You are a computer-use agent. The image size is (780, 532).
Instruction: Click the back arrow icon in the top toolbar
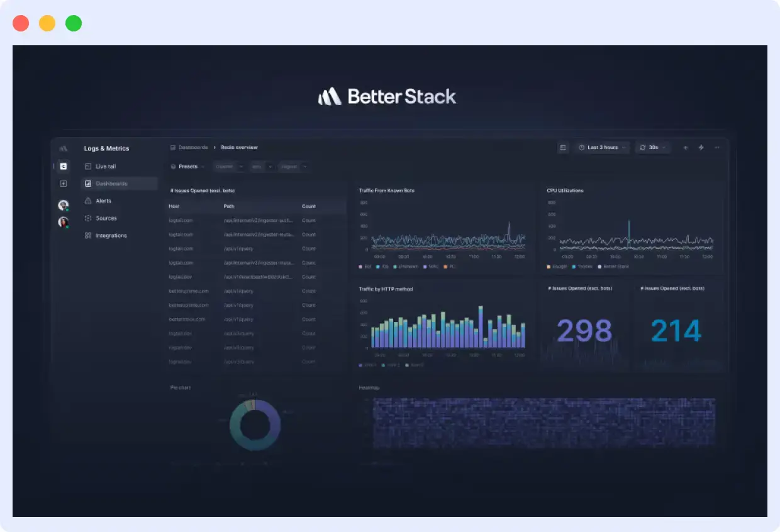[686, 147]
